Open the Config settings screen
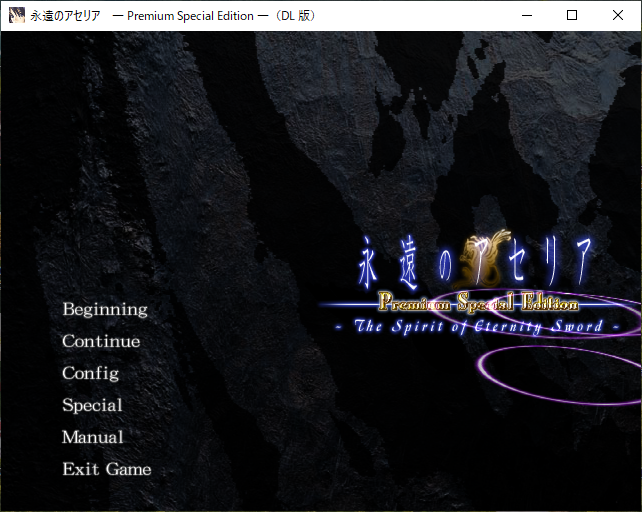The height and width of the screenshot is (512, 642). tap(91, 374)
